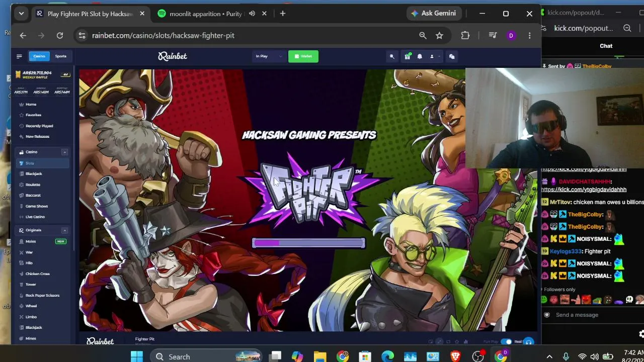This screenshot has height=362, width=644.
Task: Open Microsoft Edge from taskbar
Action: [x=387, y=356]
